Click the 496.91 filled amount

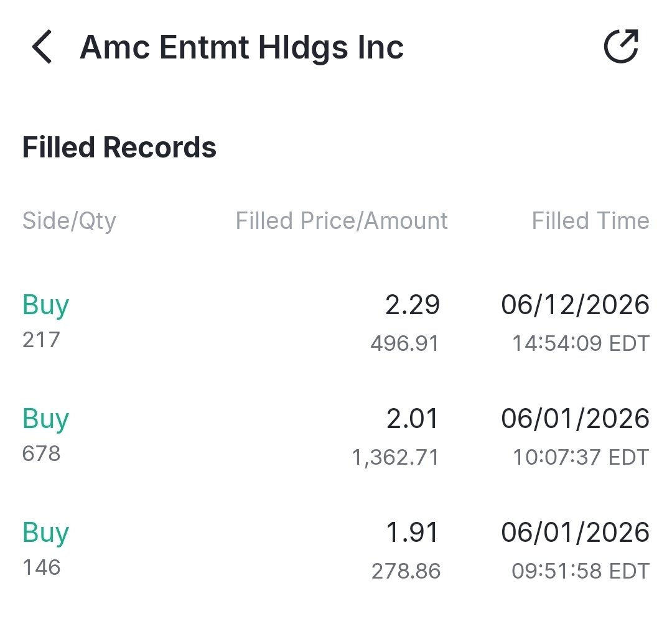(405, 343)
